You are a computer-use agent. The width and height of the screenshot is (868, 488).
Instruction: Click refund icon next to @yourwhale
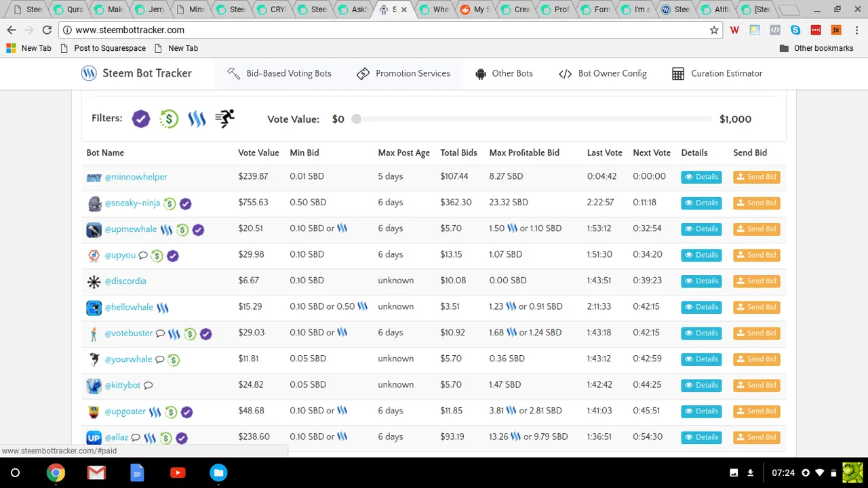[x=174, y=360]
